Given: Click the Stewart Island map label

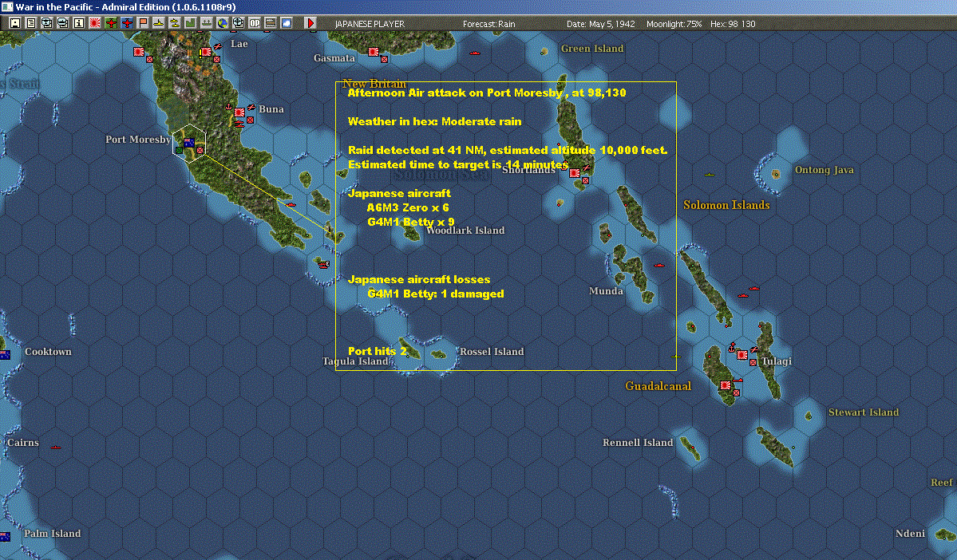Looking at the screenshot, I should click(864, 412).
